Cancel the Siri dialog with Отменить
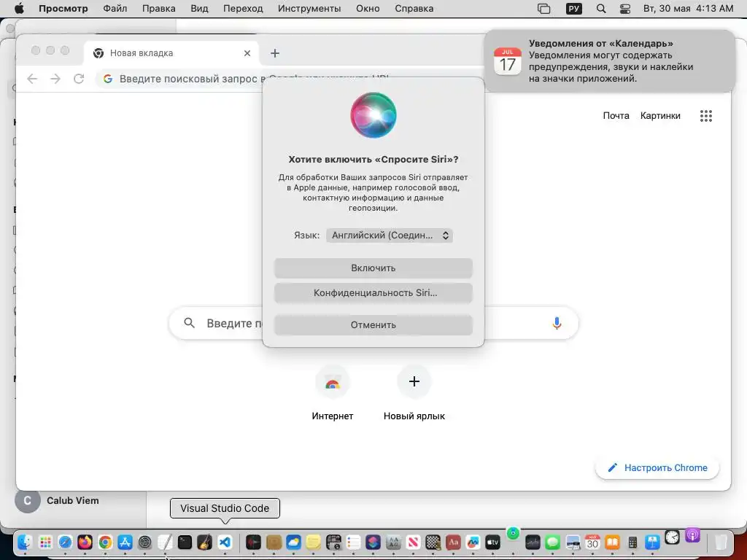The height and width of the screenshot is (560, 747). pos(373,324)
